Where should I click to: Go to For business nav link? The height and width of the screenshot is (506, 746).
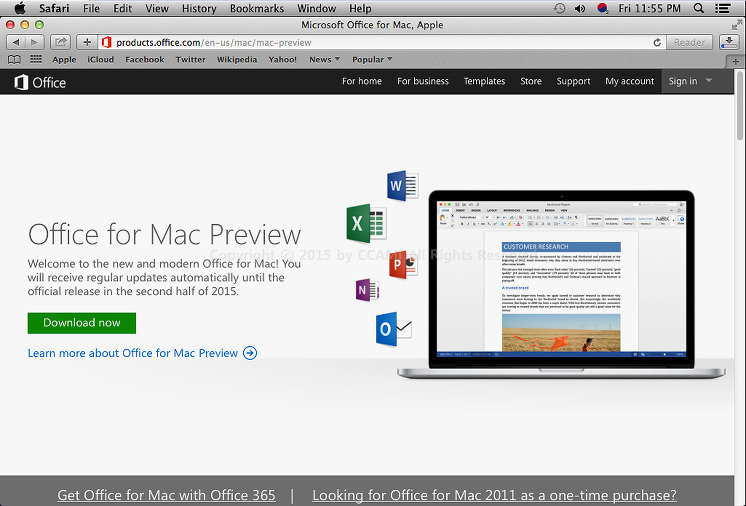click(x=423, y=81)
